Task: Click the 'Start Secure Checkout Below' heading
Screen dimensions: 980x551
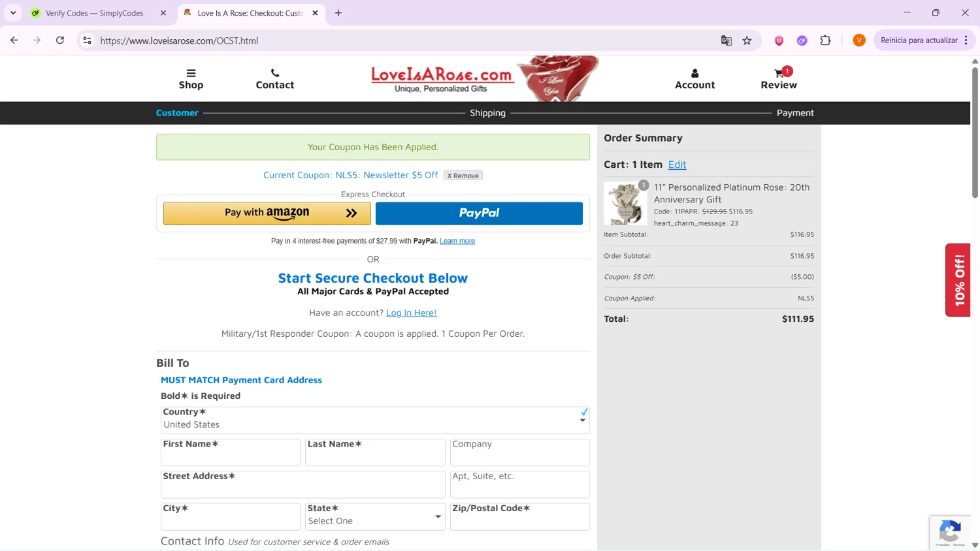Action: tap(373, 278)
